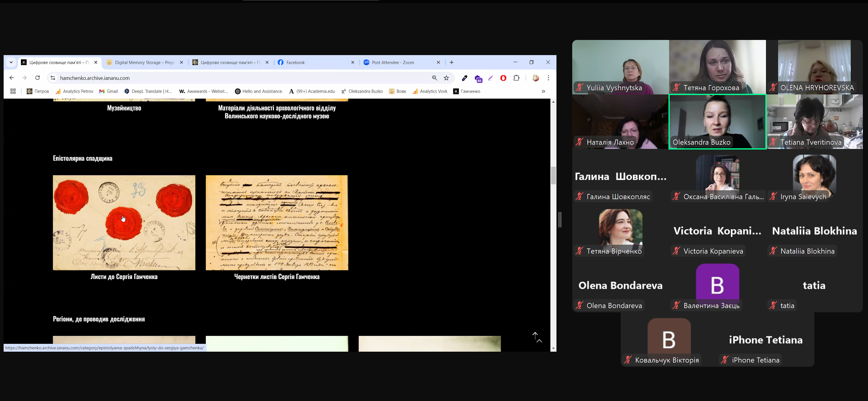Image resolution: width=868 pixels, height=401 pixels.
Task: Click the page's vertical scrollbar thumb
Action: coord(553,175)
